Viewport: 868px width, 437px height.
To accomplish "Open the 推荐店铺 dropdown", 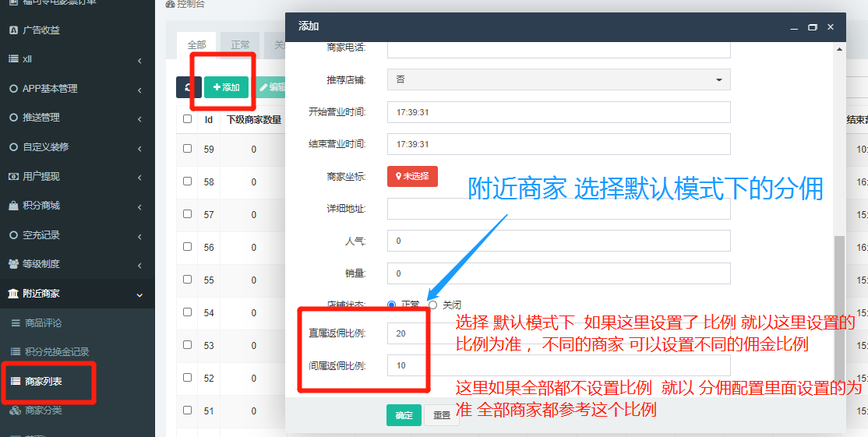I will [x=559, y=79].
